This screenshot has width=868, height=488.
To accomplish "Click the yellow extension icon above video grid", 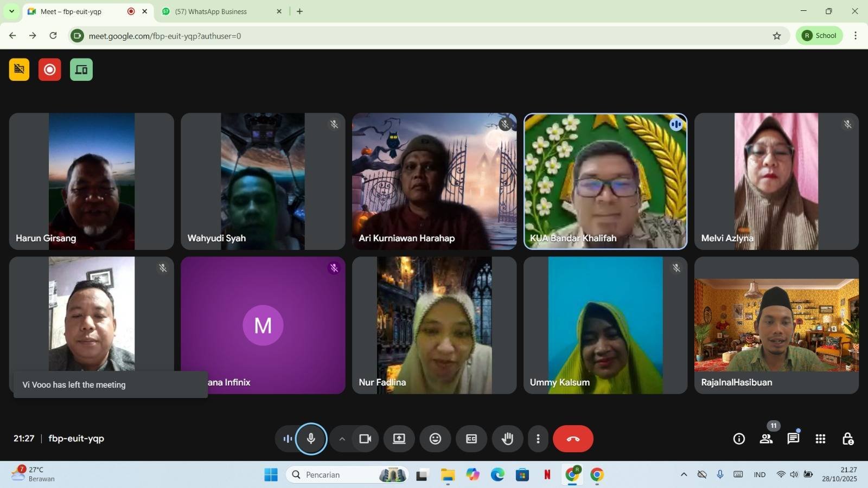I will point(19,69).
